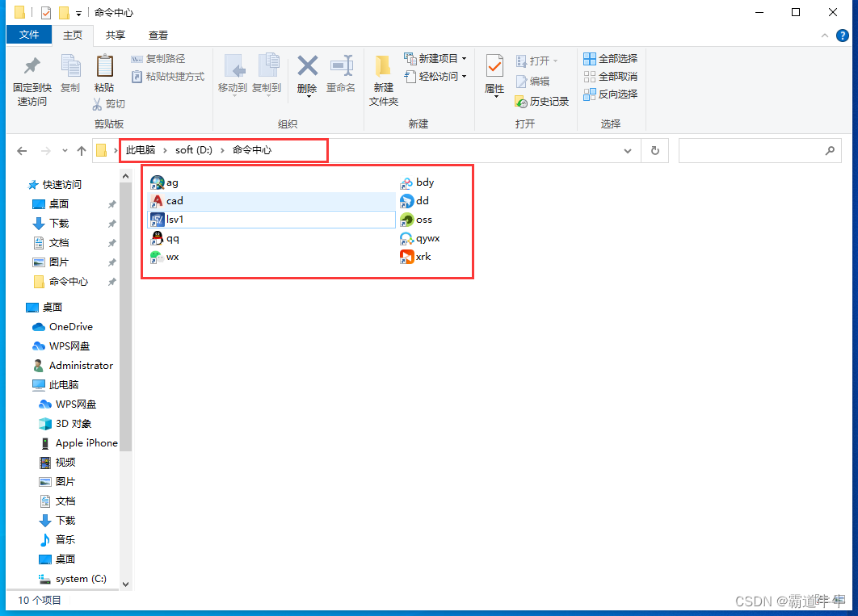Click Open (打开) in ribbon
Screen dimensions: 858x616
tap(536, 61)
